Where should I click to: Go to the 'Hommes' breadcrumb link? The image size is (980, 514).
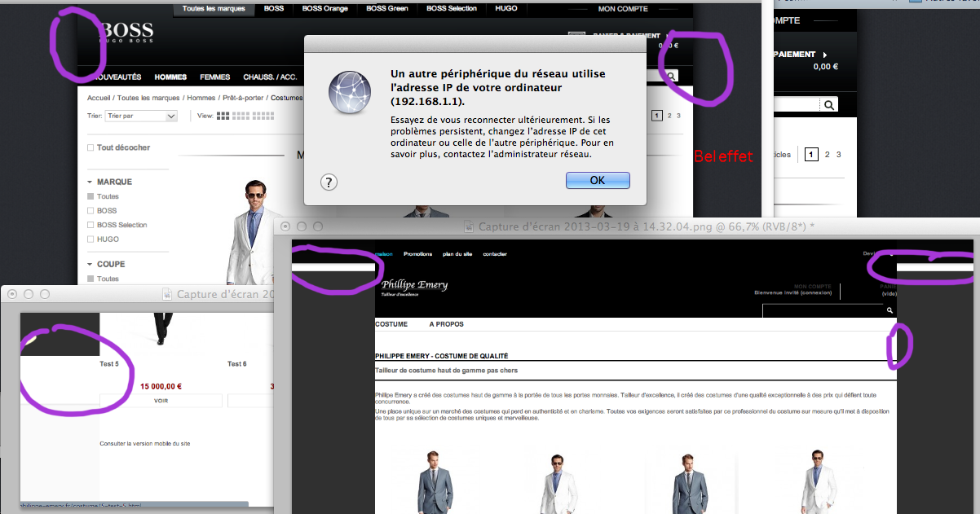201,98
